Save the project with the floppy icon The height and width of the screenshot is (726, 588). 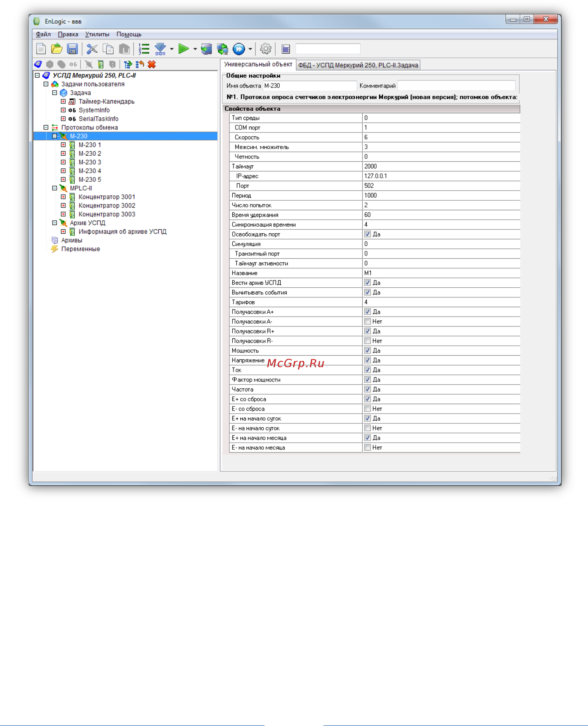click(73, 49)
